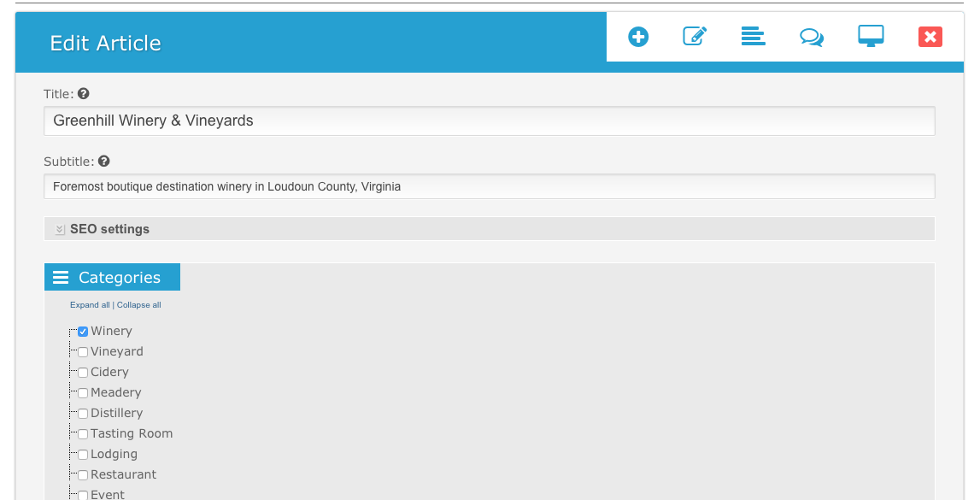This screenshot has height=500, width=980.
Task: Expand the SEO settings section
Action: (490, 229)
